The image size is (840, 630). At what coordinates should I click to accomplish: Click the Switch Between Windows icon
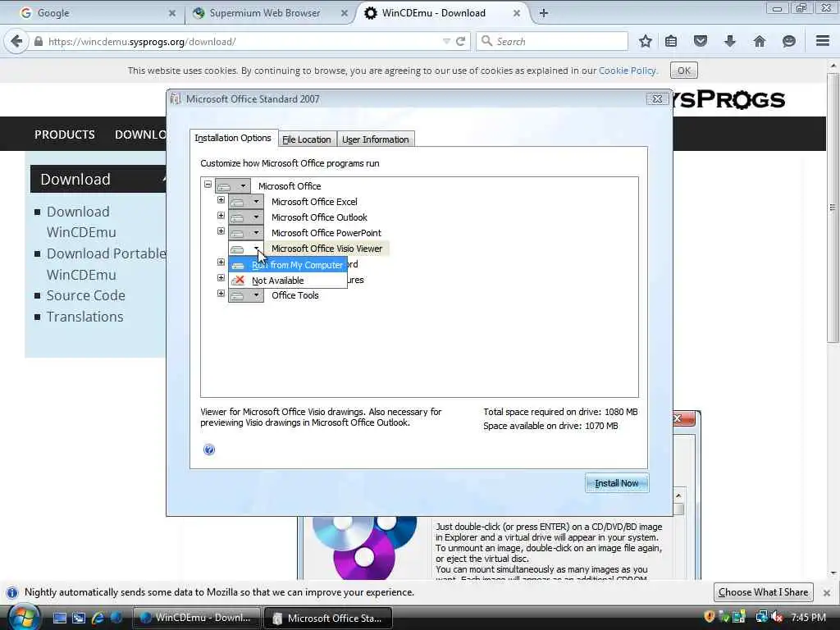coord(79,618)
